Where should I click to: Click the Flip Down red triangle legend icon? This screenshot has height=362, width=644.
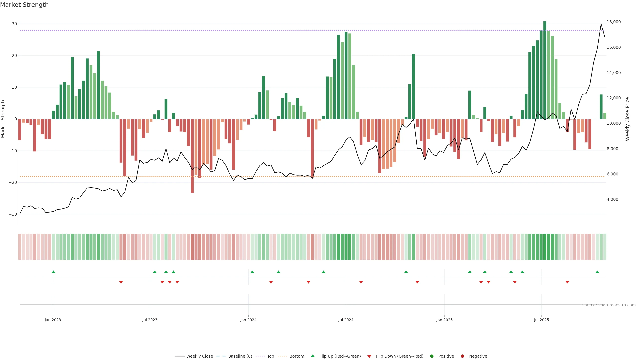pyautogui.click(x=369, y=356)
